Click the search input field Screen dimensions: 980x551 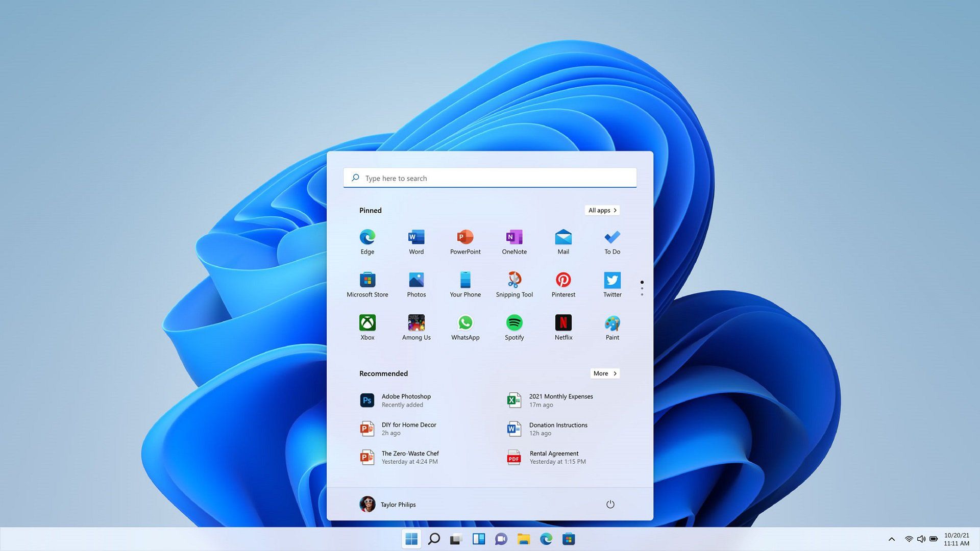pos(490,178)
